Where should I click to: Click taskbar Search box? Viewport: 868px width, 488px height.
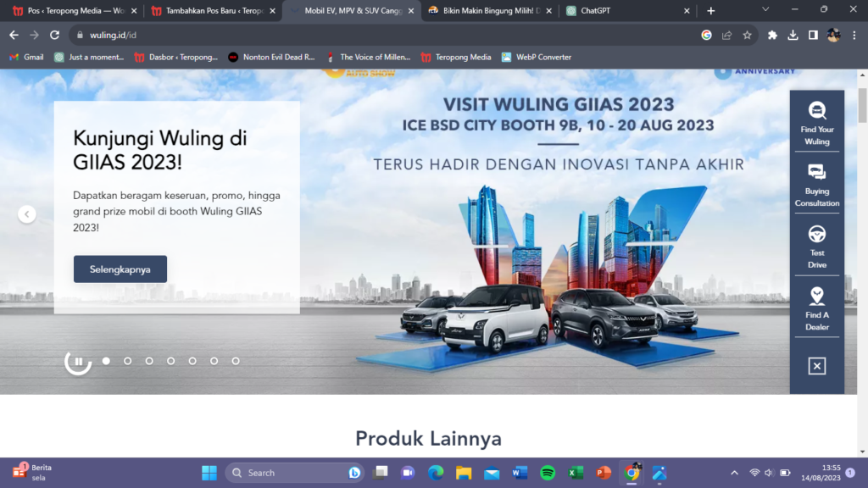294,473
